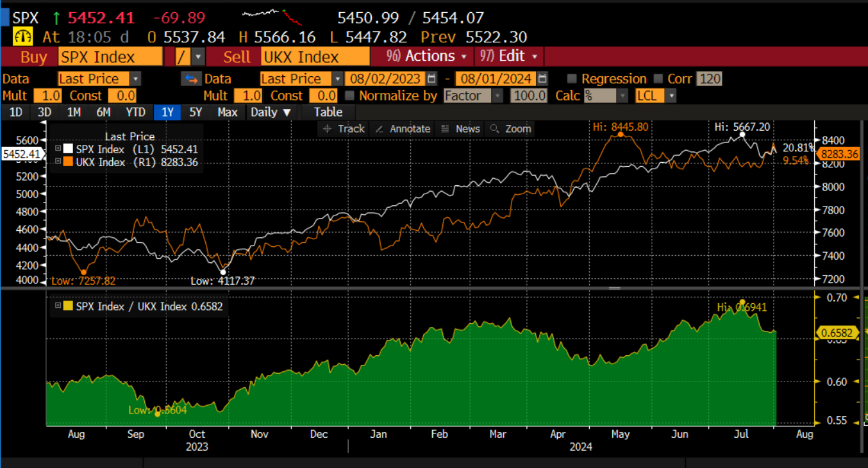Open calendar icon beside end date 08/01/2024
Screen dimensions: 868x468
542,79
